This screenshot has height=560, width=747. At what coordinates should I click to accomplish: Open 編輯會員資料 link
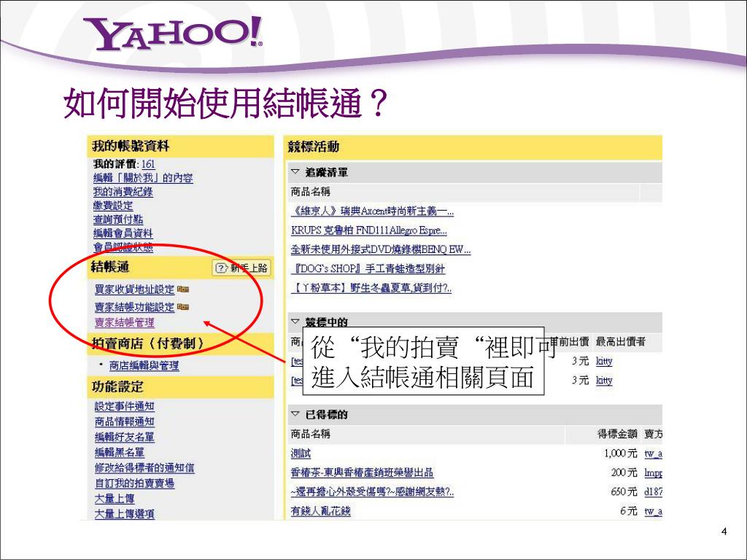[x=123, y=233]
